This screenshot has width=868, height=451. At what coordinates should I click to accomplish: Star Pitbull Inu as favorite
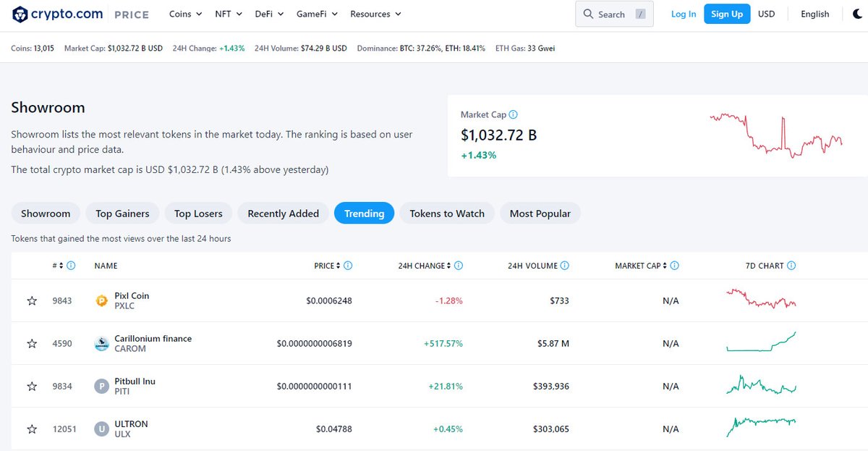(32, 386)
